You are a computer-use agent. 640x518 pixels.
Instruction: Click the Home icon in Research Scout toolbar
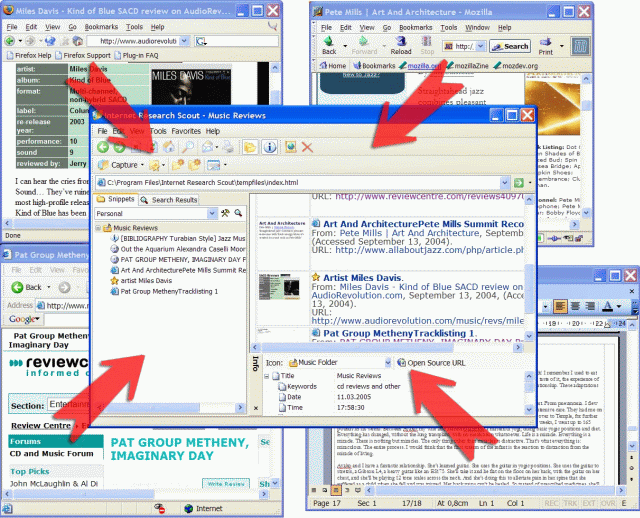[x=169, y=147]
